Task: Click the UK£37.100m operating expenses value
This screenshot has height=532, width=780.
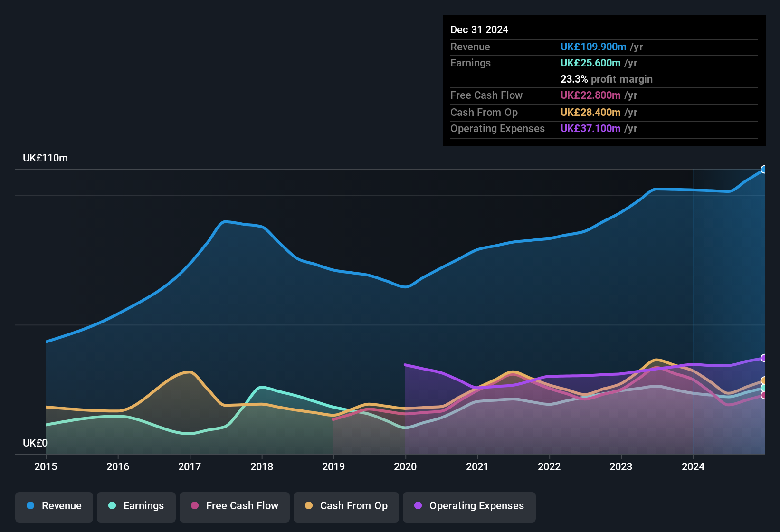Action: 590,129
